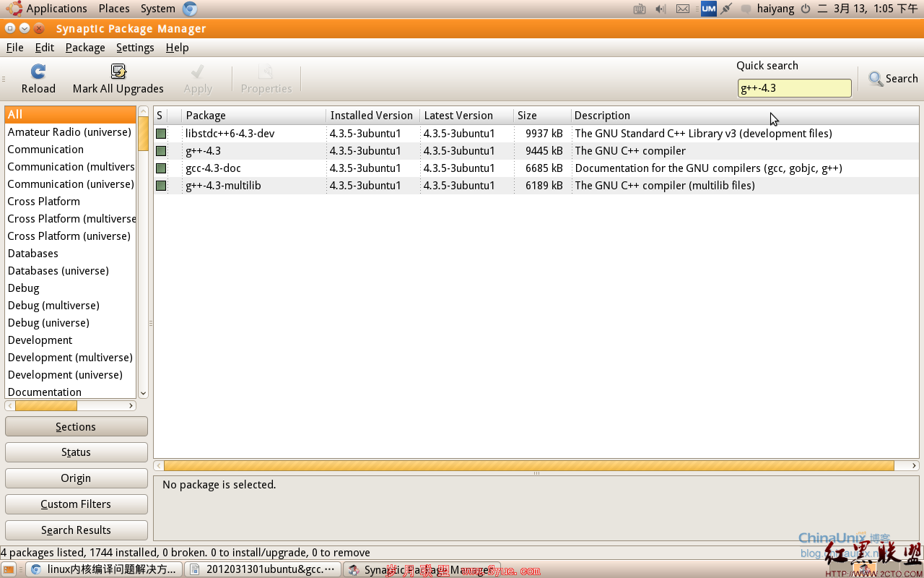924x578 pixels.
Task: Click status box of g++-4.3-multilib
Action: point(161,186)
